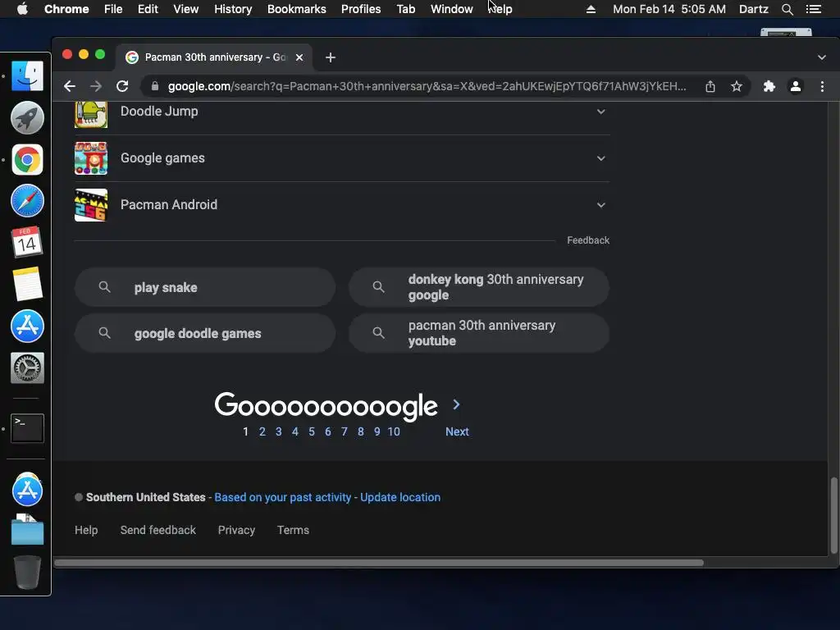Click the Feedback link under related games

pos(588,240)
